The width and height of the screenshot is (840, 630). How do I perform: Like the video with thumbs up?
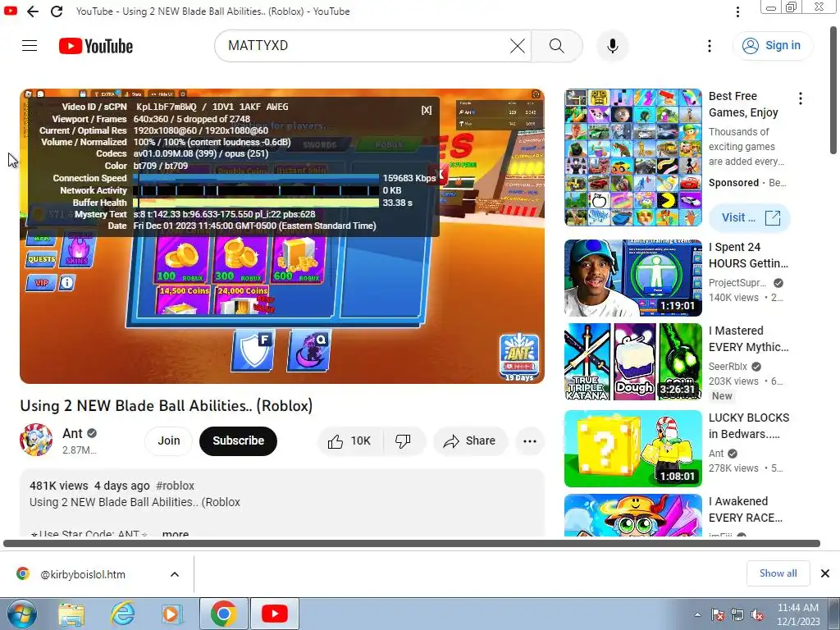click(350, 441)
